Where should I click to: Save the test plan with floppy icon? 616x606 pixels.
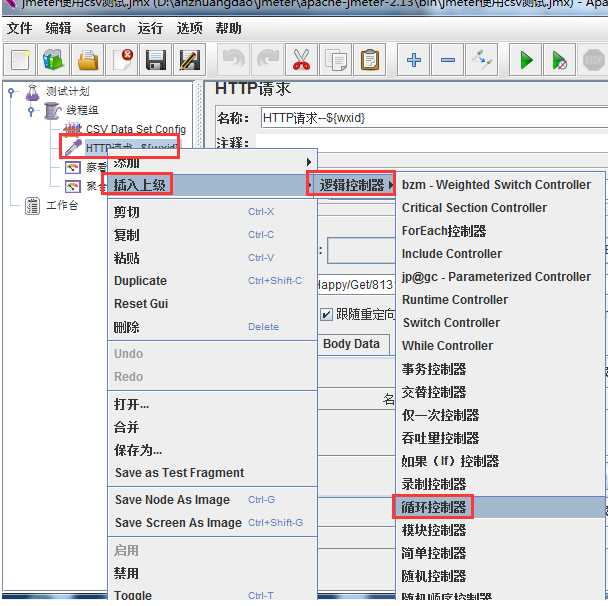(156, 60)
